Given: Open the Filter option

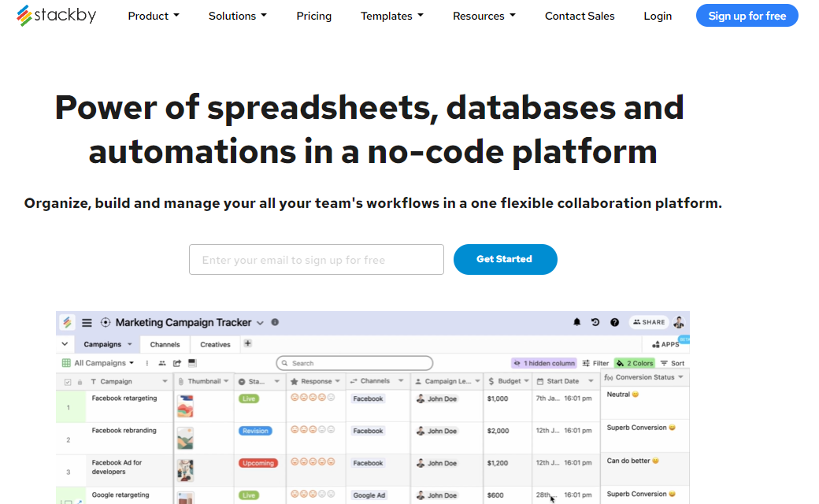Looking at the screenshot, I should pos(596,363).
